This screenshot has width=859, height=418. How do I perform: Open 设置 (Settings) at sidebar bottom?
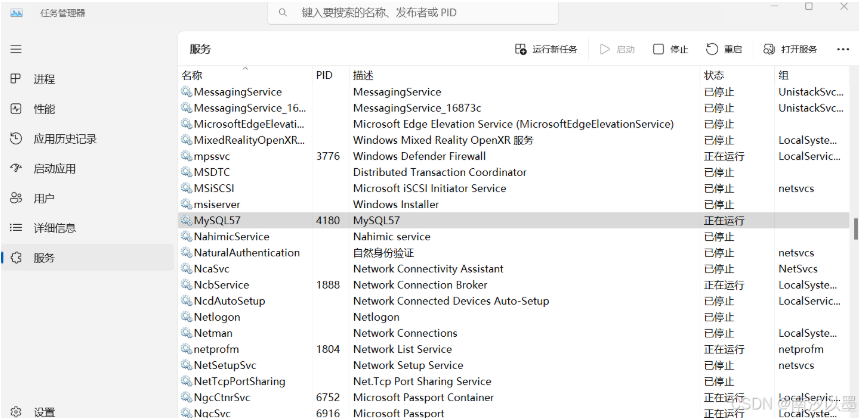[43, 411]
